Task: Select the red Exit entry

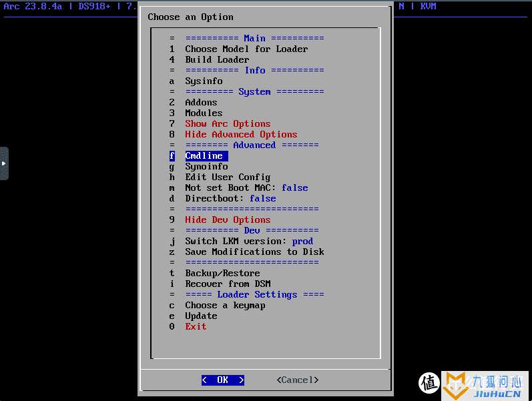Action: 196,327
